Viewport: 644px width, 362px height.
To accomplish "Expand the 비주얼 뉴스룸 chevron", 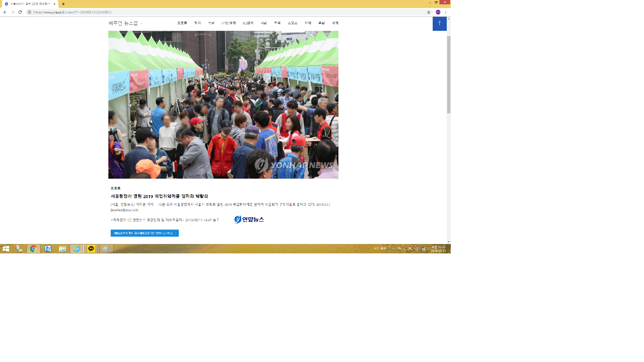I will [142, 23].
